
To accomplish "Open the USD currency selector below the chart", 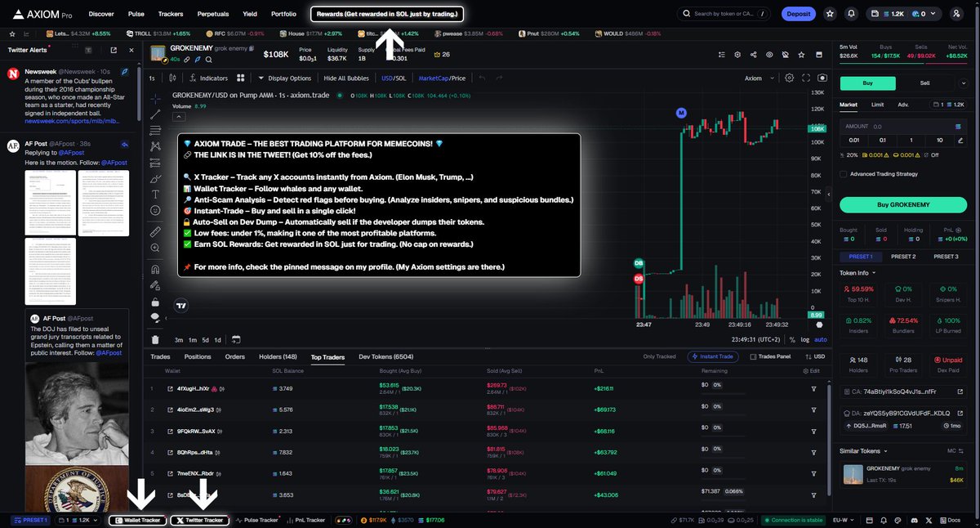I will click(x=817, y=357).
